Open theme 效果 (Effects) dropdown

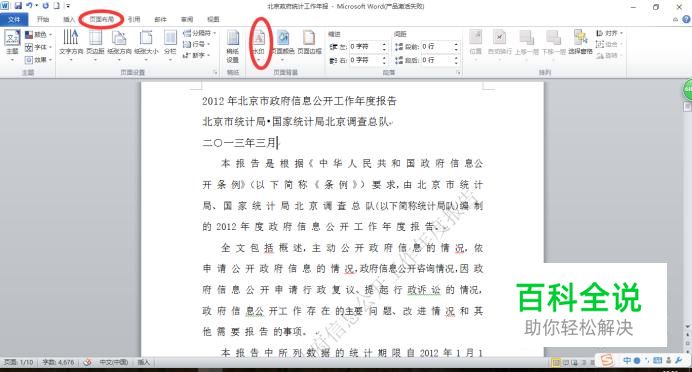click(x=38, y=59)
